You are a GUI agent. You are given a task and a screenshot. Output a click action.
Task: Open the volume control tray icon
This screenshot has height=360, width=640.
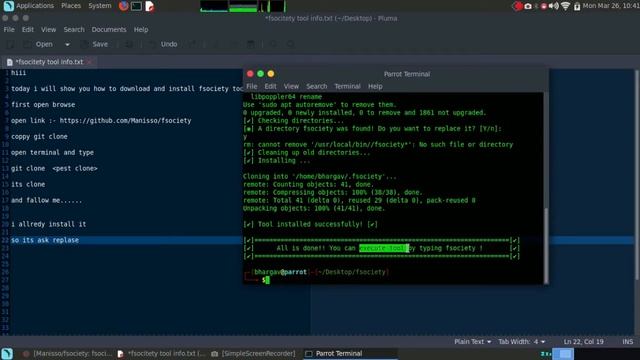coord(553,6)
